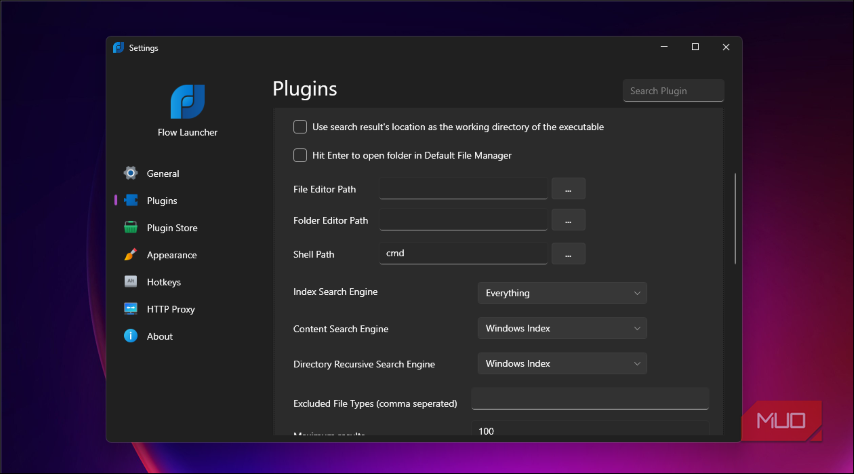Click the Search Plugin field
The height and width of the screenshot is (474, 854).
(673, 91)
